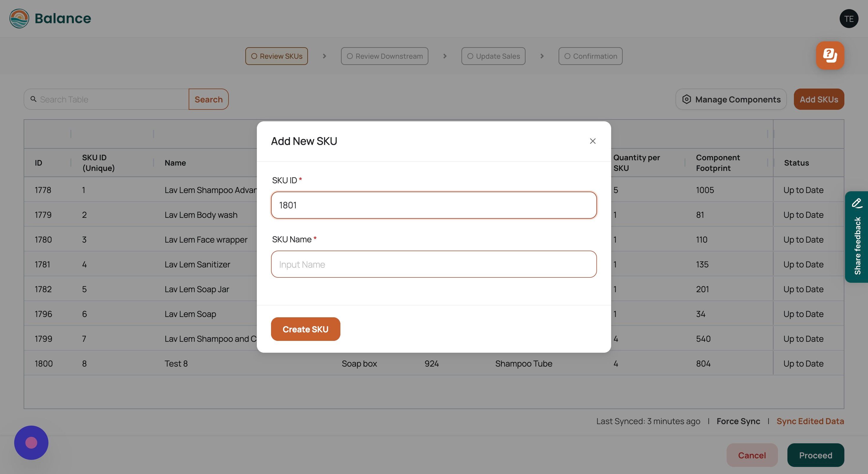Screen dimensions: 868x474
Task: Click chevron after Review SKUs step
Action: [x=324, y=56]
